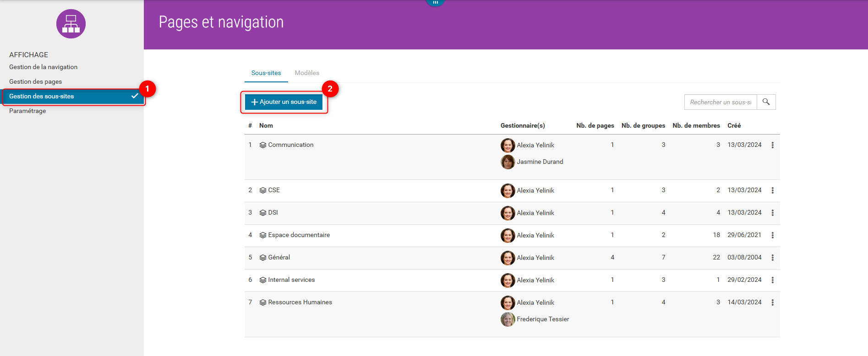Open the three-dot menu for Communication

coord(772,145)
